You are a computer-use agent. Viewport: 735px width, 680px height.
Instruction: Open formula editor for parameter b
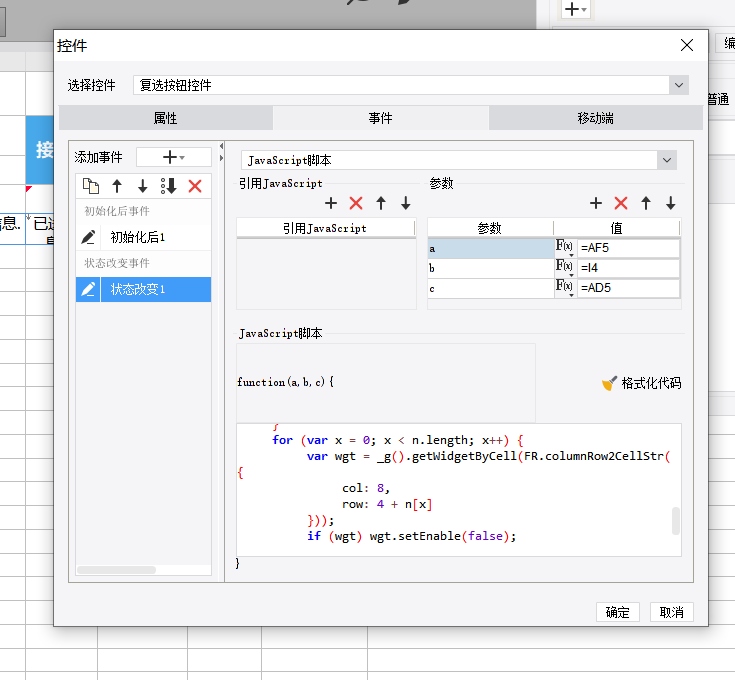tap(565, 268)
